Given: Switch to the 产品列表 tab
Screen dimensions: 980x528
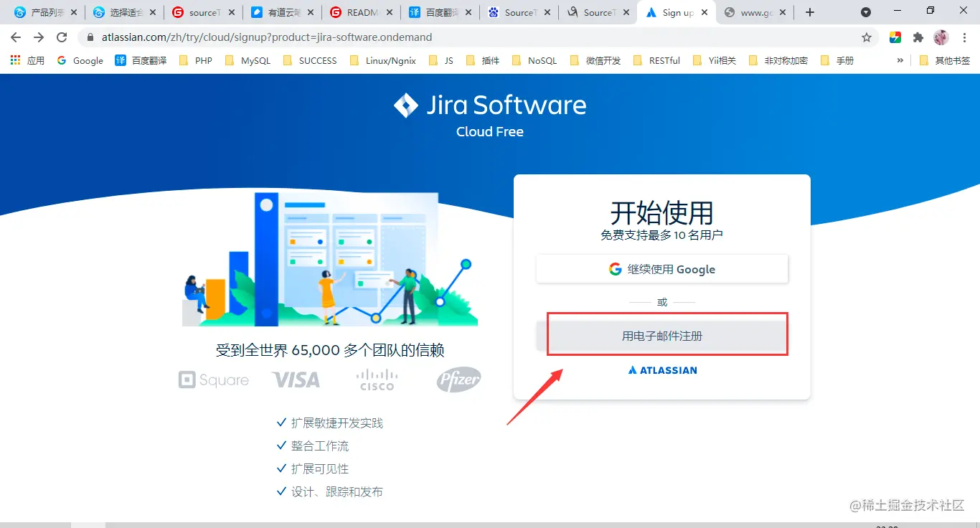Looking at the screenshot, I should [x=45, y=12].
